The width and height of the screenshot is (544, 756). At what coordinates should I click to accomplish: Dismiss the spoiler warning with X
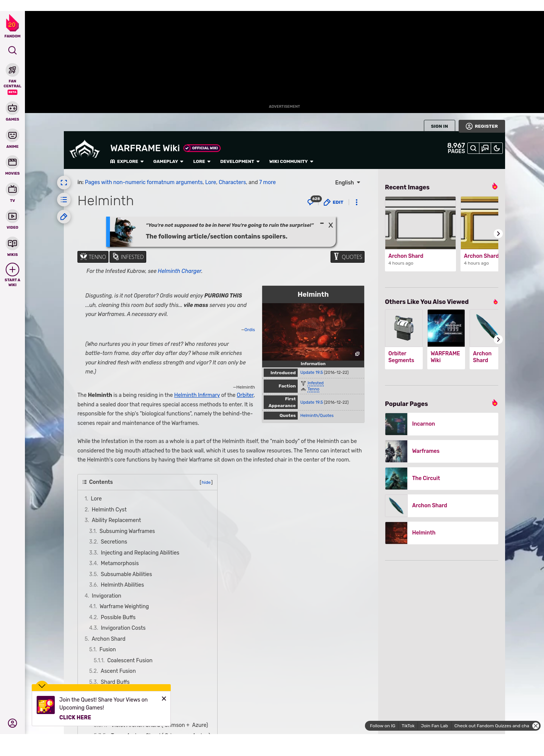pyautogui.click(x=331, y=225)
